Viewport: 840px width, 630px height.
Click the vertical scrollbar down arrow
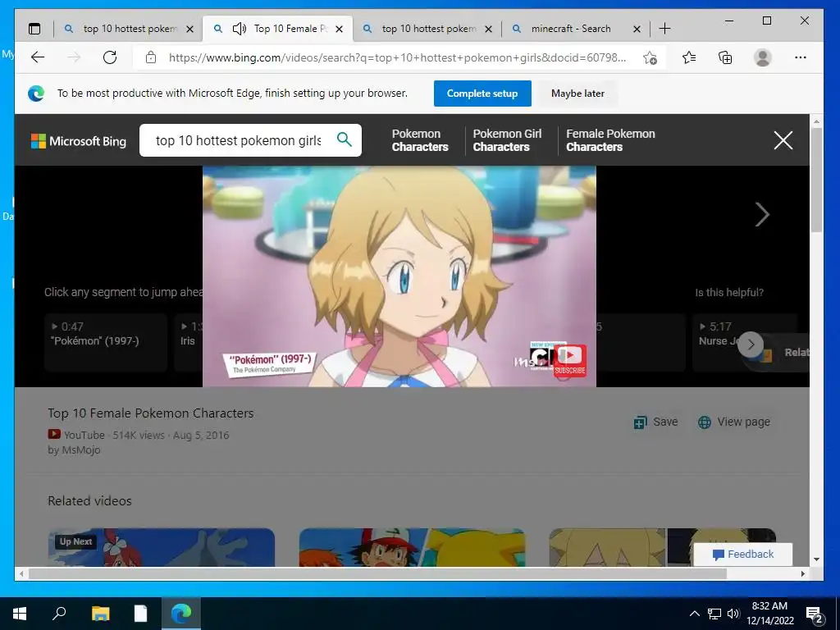pyautogui.click(x=816, y=559)
